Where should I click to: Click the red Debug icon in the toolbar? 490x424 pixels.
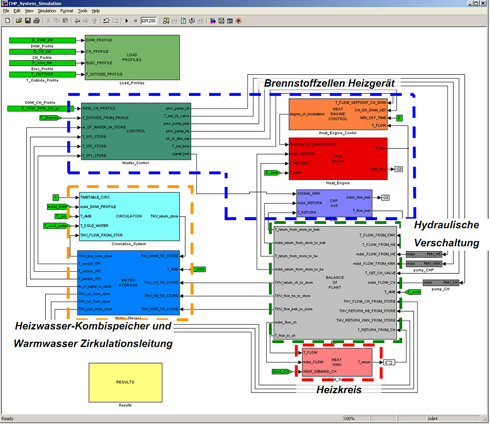pos(239,21)
